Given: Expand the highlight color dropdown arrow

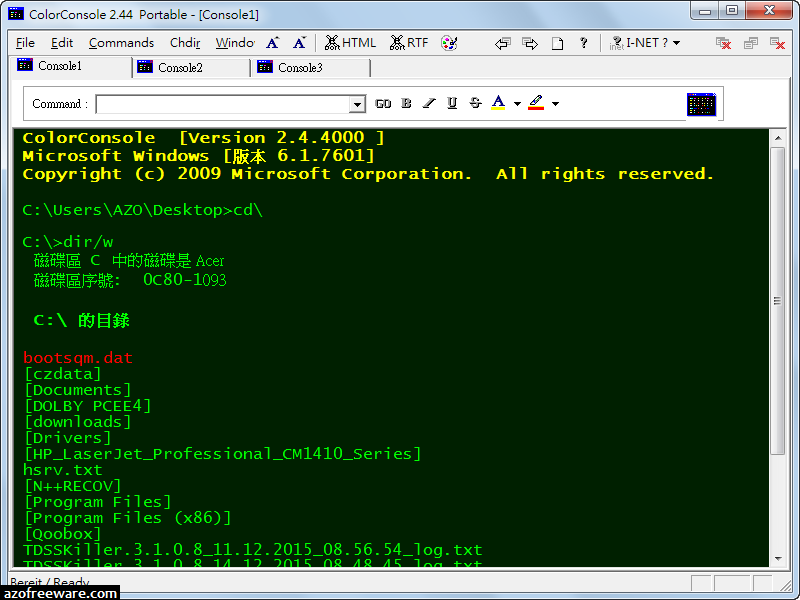Looking at the screenshot, I should pyautogui.click(x=556, y=104).
